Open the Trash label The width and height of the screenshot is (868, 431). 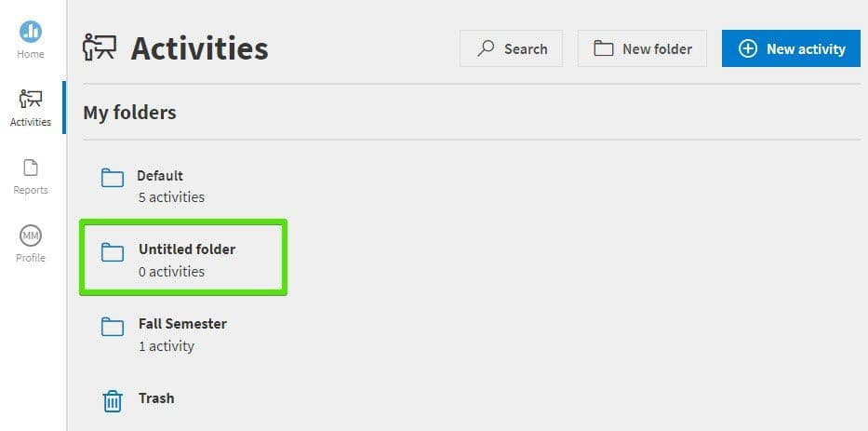coord(156,398)
